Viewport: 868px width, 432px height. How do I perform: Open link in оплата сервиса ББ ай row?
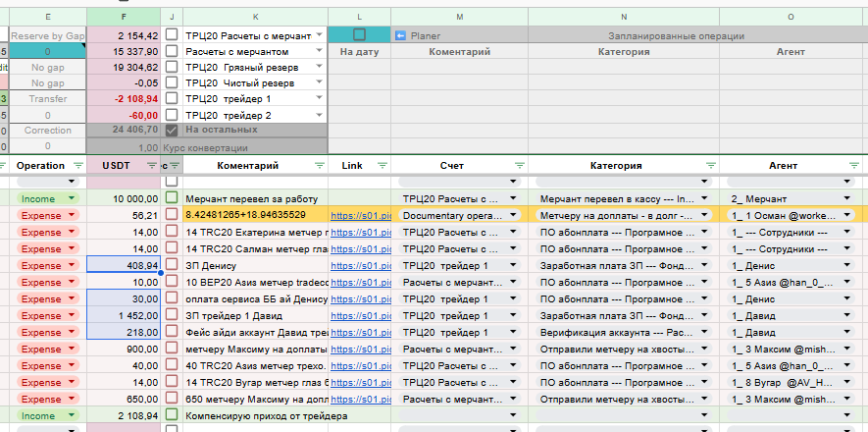[360, 299]
